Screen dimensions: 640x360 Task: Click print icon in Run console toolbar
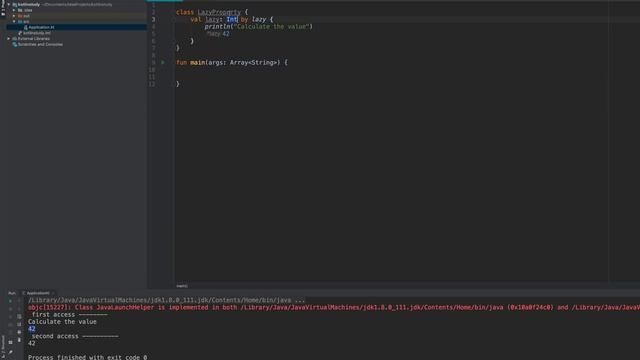pos(19,332)
